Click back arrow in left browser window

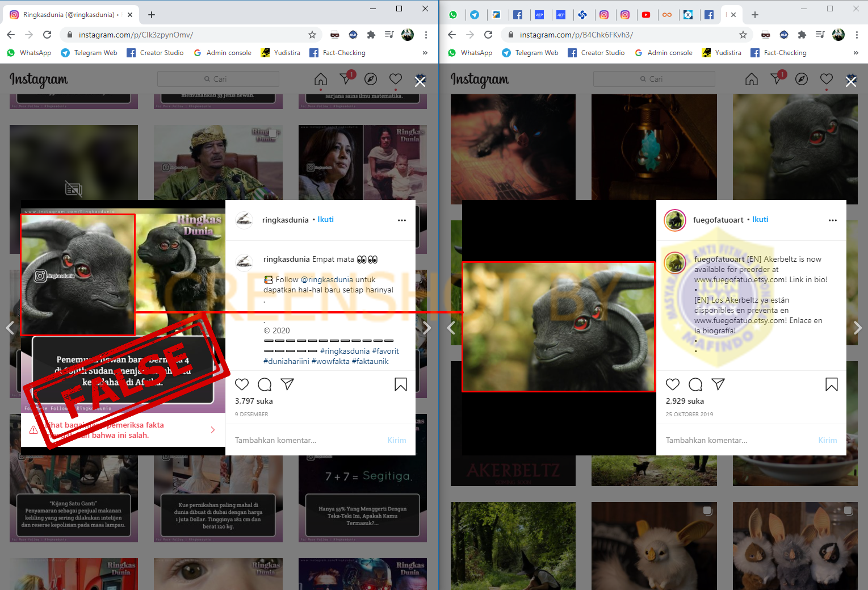pyautogui.click(x=11, y=35)
